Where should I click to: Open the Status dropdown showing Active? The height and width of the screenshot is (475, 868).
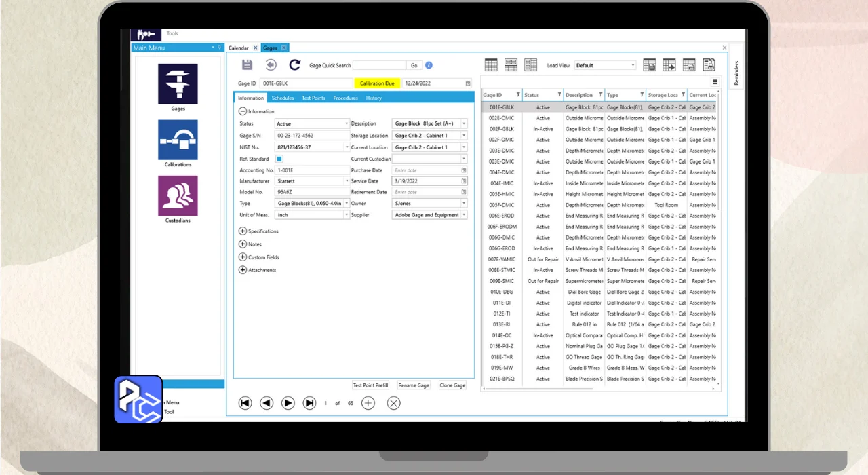point(312,124)
